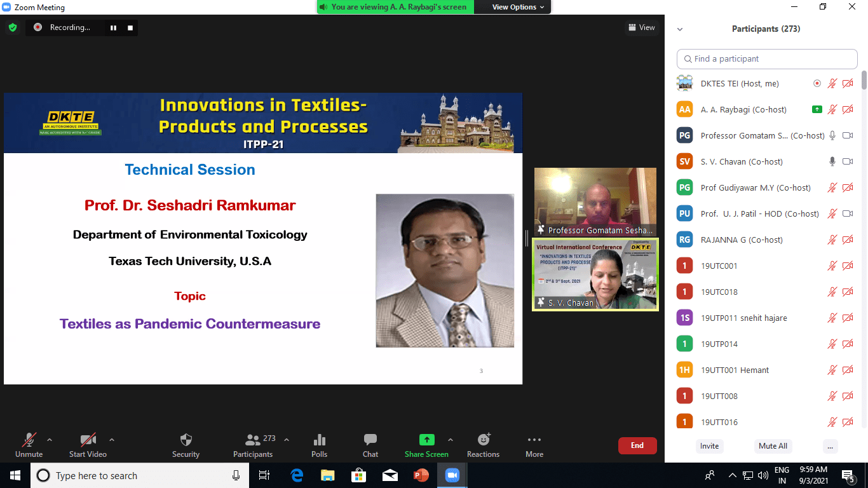Select participant 19UTC001
Screen dimensions: 868x488
(765, 266)
